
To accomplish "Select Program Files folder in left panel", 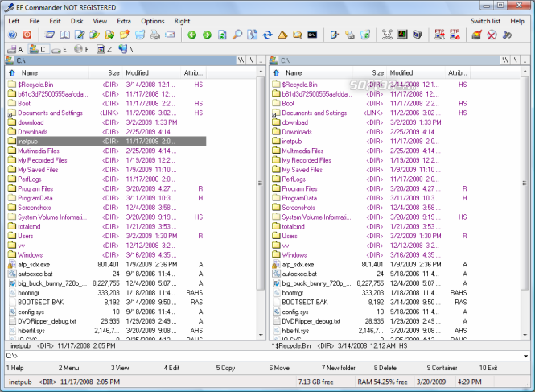I will coord(107,188).
